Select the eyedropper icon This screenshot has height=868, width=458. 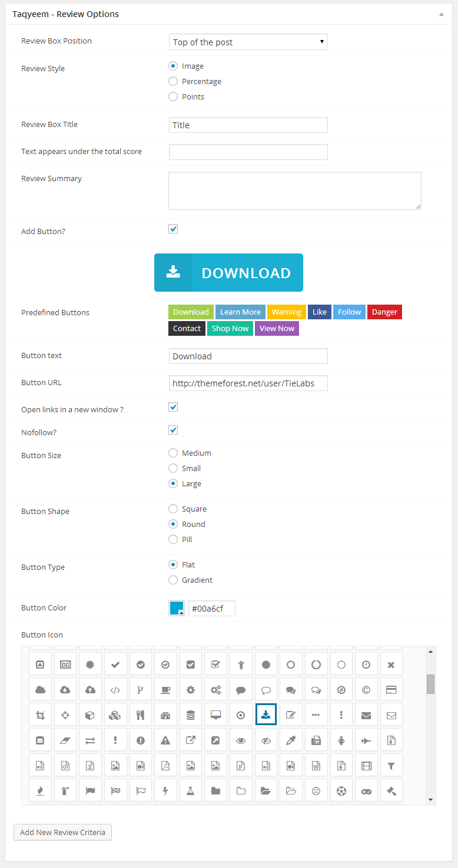(291, 740)
